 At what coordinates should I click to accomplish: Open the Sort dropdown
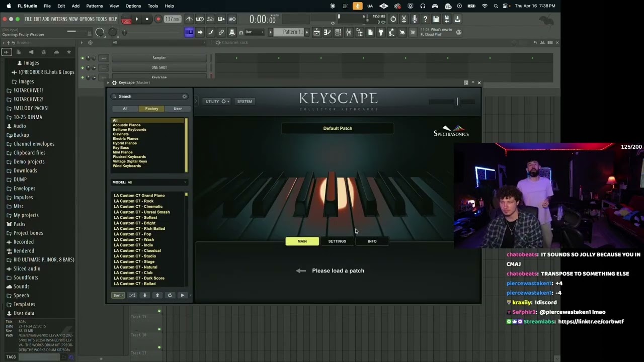pyautogui.click(x=118, y=295)
